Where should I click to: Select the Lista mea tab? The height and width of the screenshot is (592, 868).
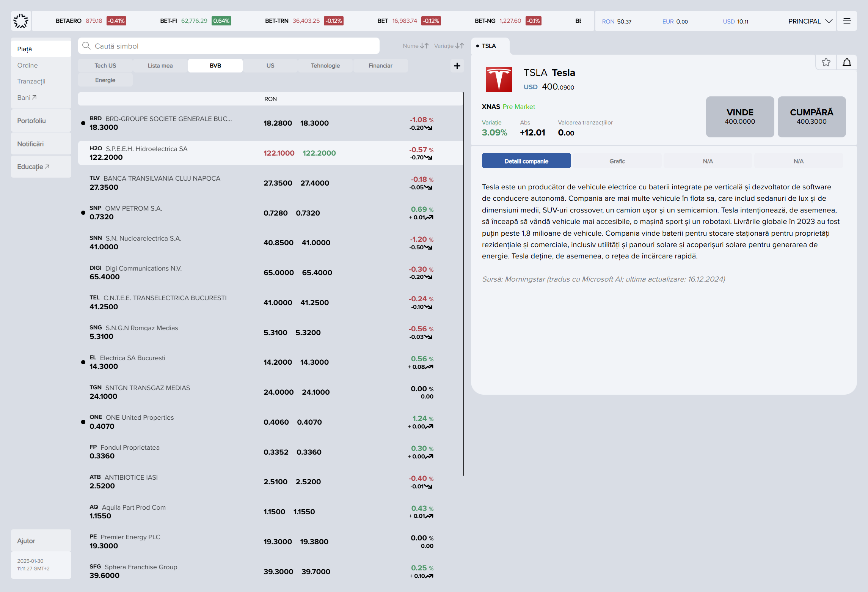[160, 66]
